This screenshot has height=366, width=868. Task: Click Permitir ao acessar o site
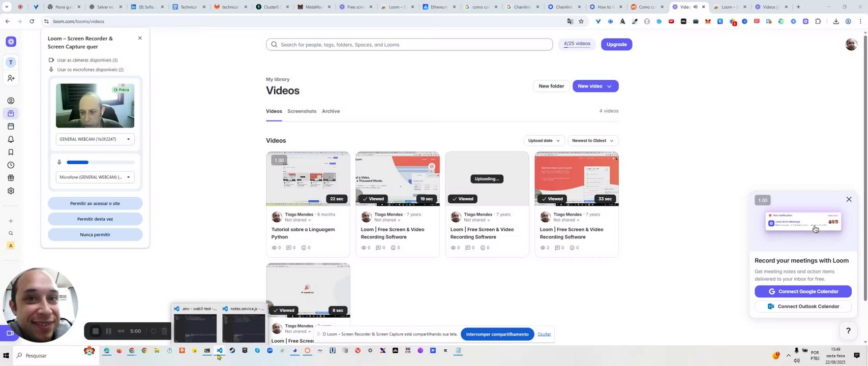95,204
